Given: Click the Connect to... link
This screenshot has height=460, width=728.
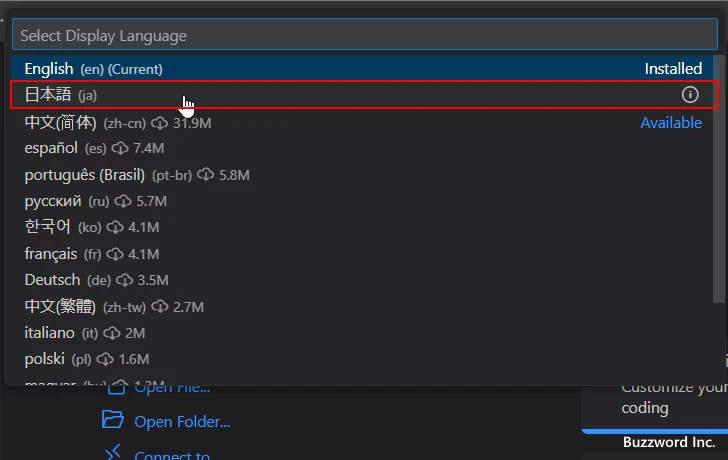Looking at the screenshot, I should (x=172, y=455).
